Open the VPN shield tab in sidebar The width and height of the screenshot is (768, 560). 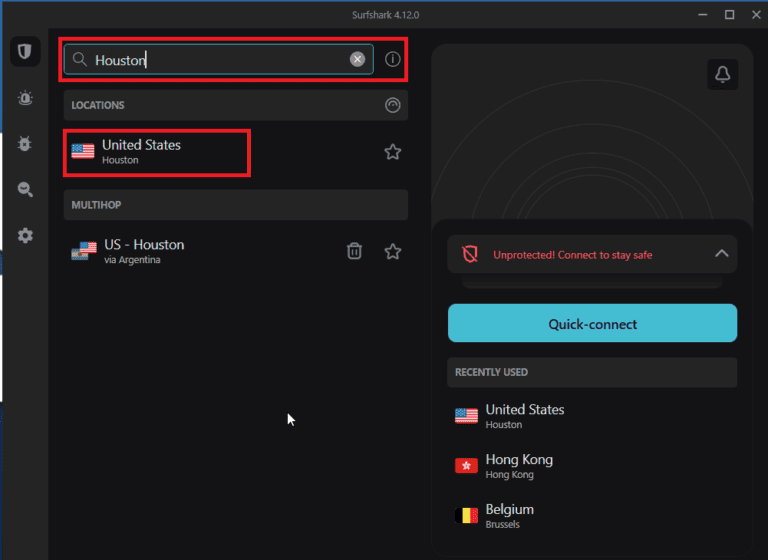pyautogui.click(x=25, y=53)
